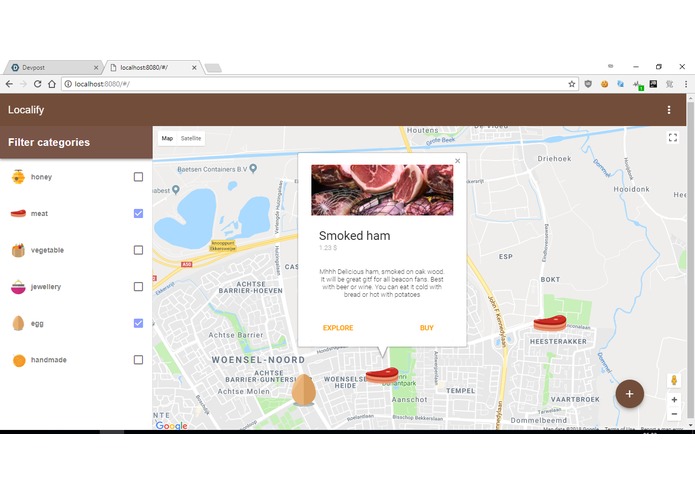This screenshot has width=695, height=494.
Task: Open Street View pegman control
Action: (x=674, y=380)
